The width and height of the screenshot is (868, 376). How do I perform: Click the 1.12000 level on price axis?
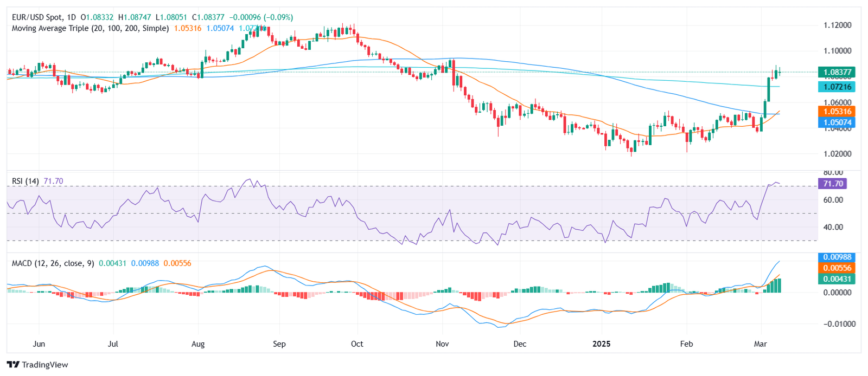837,25
